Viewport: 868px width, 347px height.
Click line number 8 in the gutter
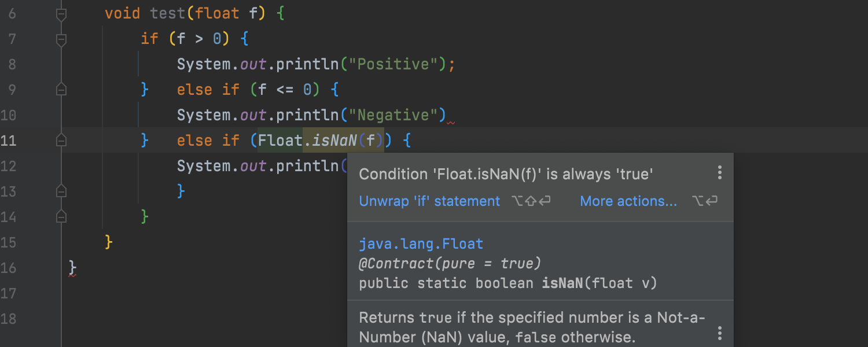tap(12, 64)
